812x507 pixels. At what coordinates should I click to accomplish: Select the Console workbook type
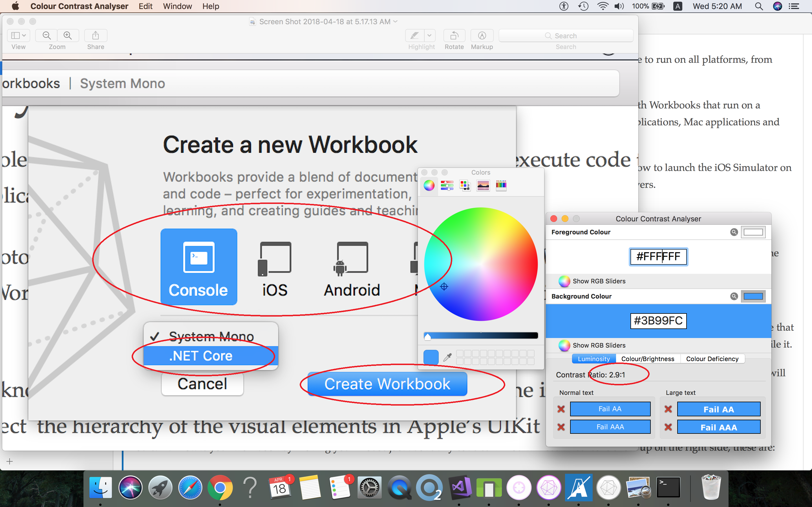(199, 267)
